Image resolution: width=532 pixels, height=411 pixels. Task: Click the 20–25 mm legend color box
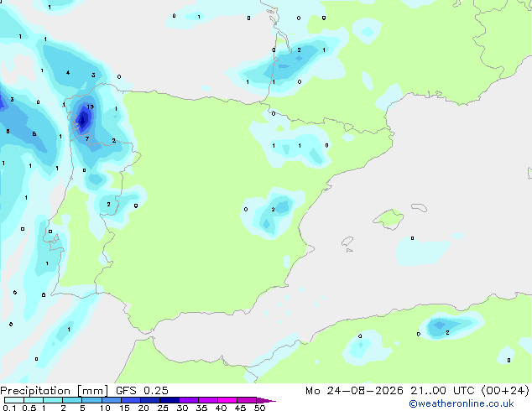pyautogui.click(x=150, y=400)
